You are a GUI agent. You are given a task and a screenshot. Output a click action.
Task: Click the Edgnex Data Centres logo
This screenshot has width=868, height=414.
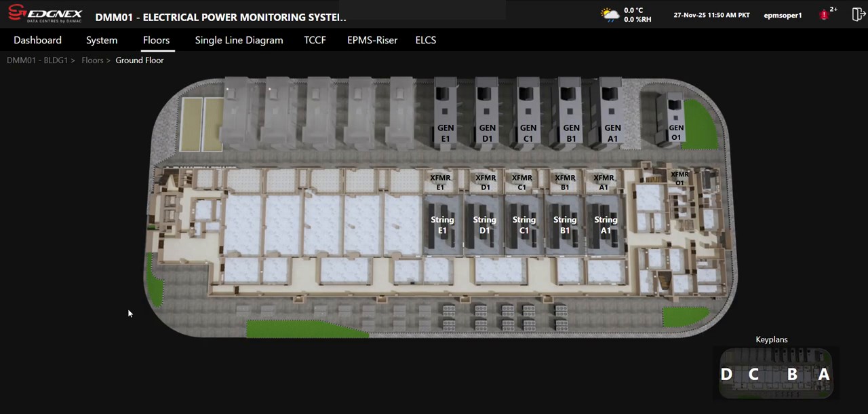pos(45,14)
